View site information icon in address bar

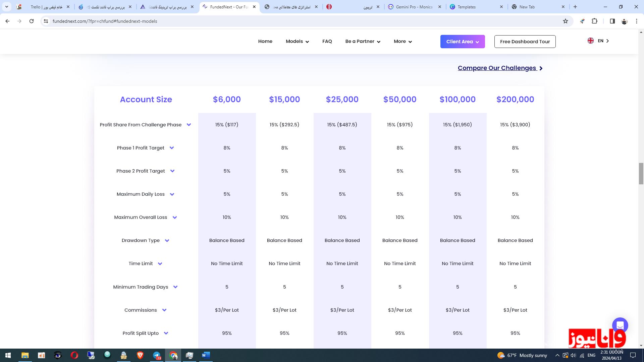(x=46, y=21)
